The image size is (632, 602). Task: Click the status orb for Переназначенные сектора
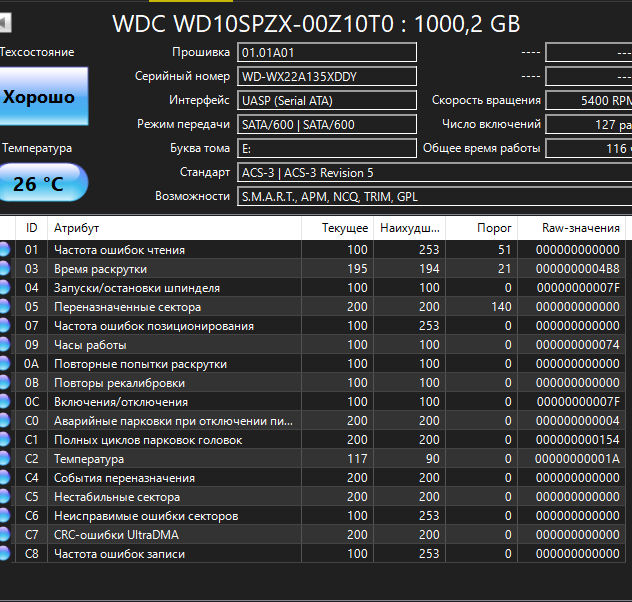(4, 307)
